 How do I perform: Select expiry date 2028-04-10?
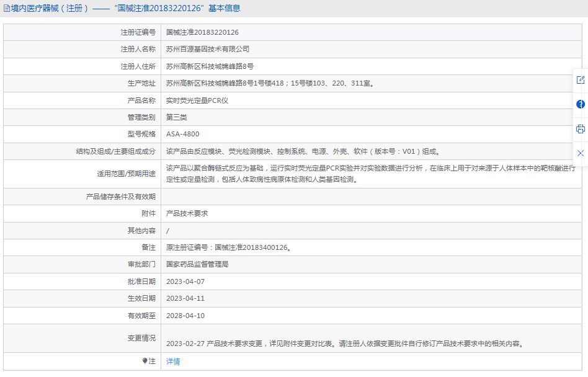[x=185, y=316]
